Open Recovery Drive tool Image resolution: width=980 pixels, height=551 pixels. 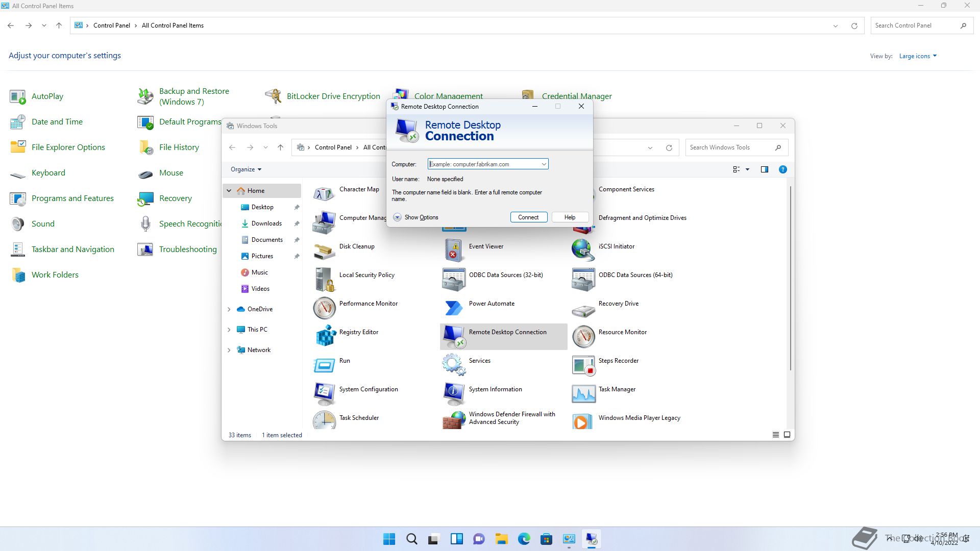tap(606, 308)
